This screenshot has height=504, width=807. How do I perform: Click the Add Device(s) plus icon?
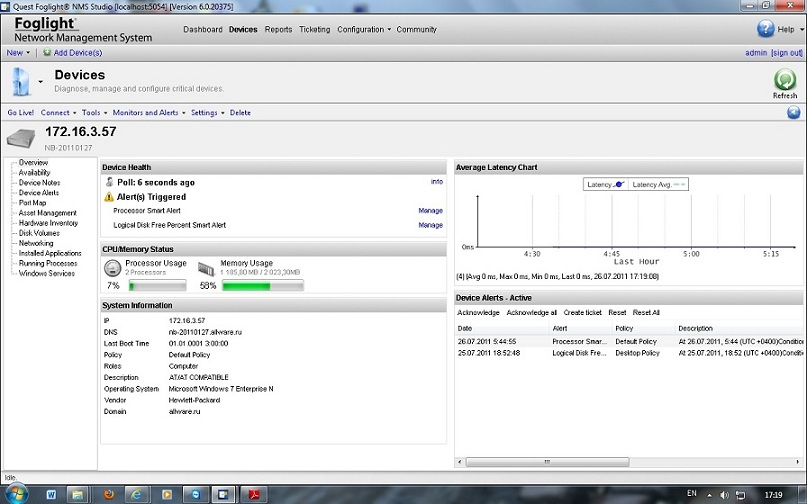pos(47,53)
